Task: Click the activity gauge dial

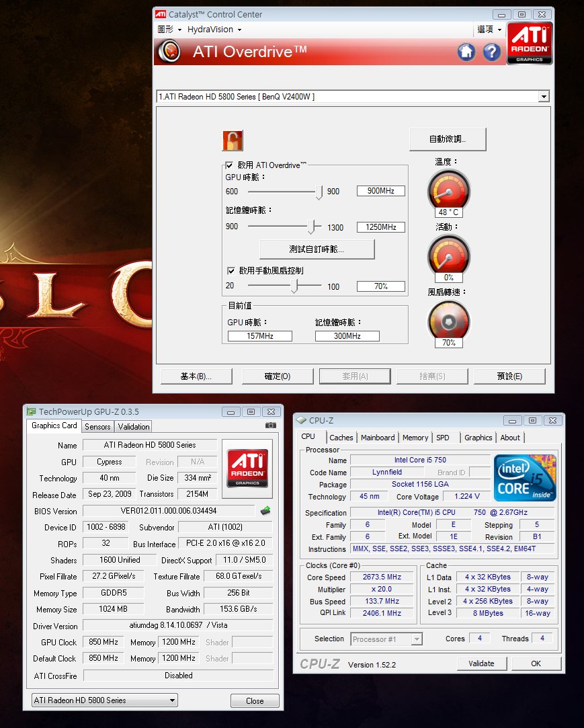Action: (x=448, y=255)
